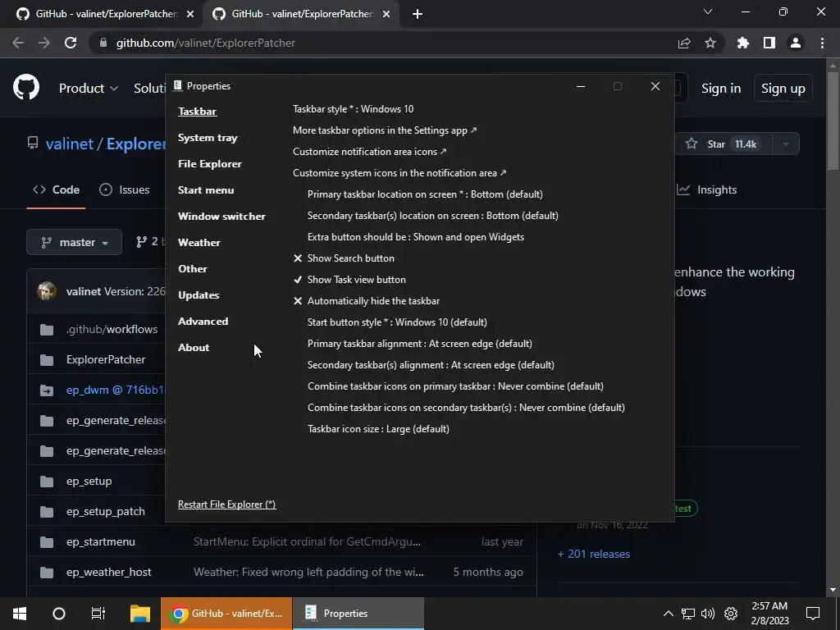Open the File Explorer section in Properties

[209, 164]
